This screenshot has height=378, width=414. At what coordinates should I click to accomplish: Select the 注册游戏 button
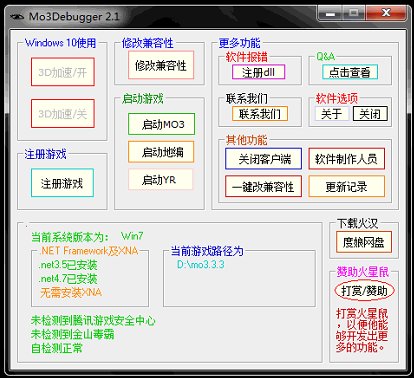pos(62,183)
